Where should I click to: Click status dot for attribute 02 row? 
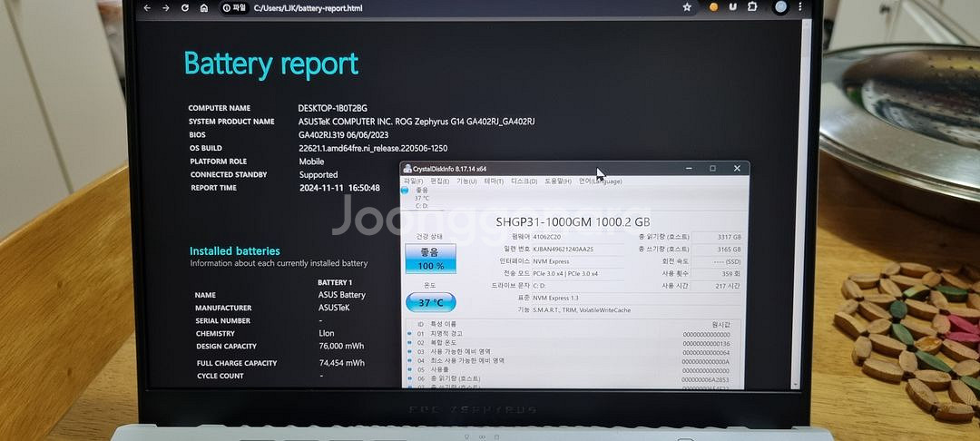coord(409,343)
